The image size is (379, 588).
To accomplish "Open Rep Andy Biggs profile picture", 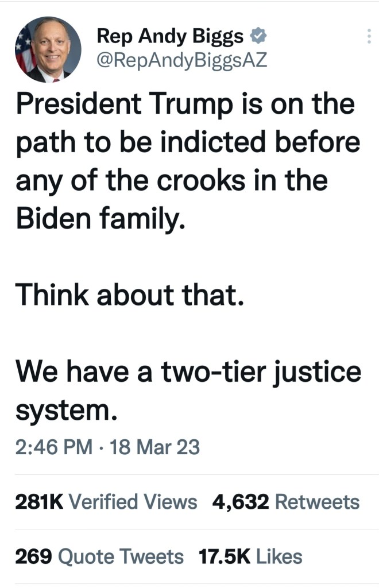I will [48, 49].
